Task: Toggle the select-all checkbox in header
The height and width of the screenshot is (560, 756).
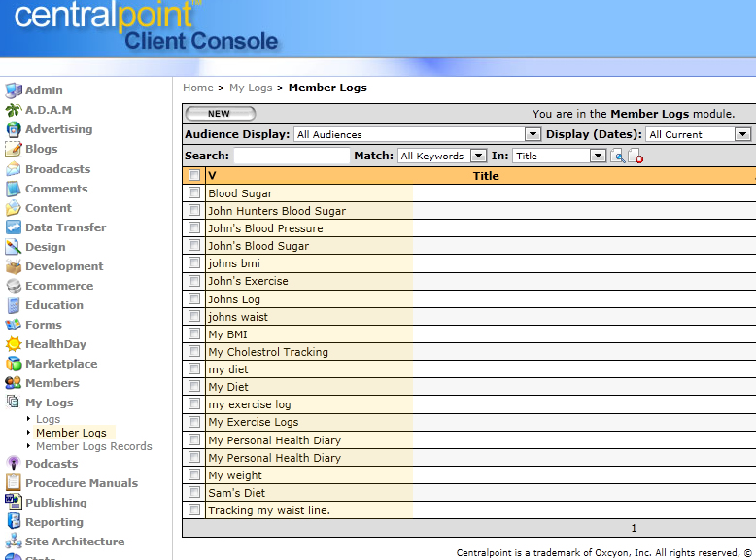Action: pos(194,176)
